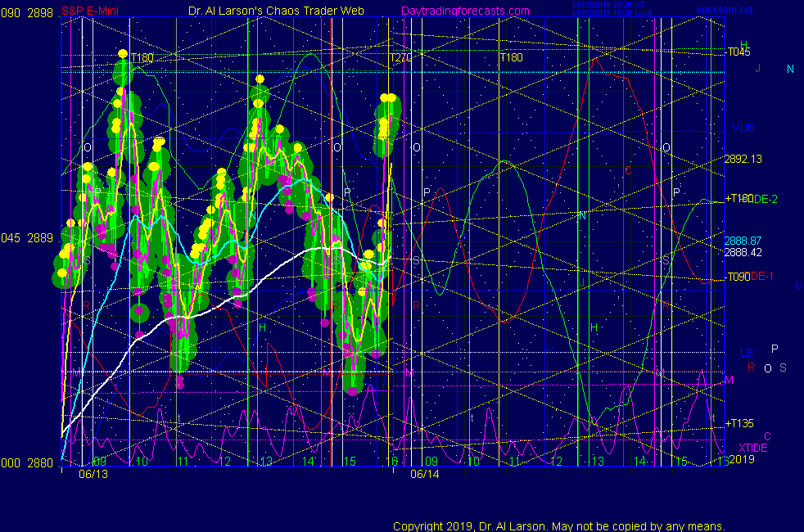Select the cyan 2888.87 price value
This screenshot has height=532, width=804.
point(743,241)
